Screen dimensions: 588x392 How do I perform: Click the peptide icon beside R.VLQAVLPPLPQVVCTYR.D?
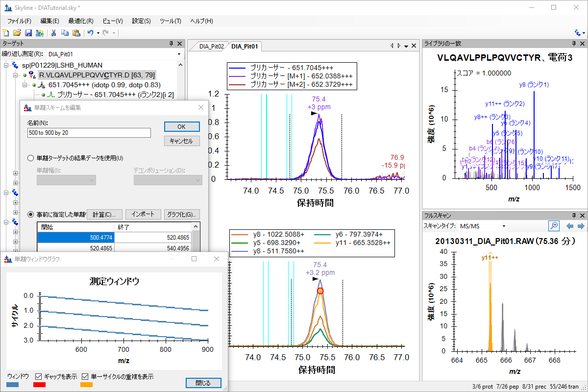(x=33, y=75)
